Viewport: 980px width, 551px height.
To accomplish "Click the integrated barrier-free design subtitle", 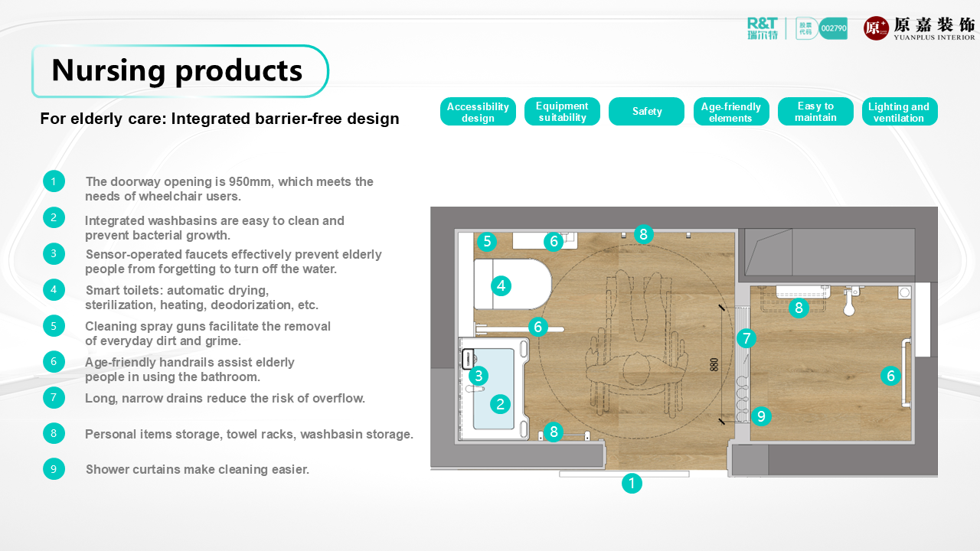I will coord(220,119).
